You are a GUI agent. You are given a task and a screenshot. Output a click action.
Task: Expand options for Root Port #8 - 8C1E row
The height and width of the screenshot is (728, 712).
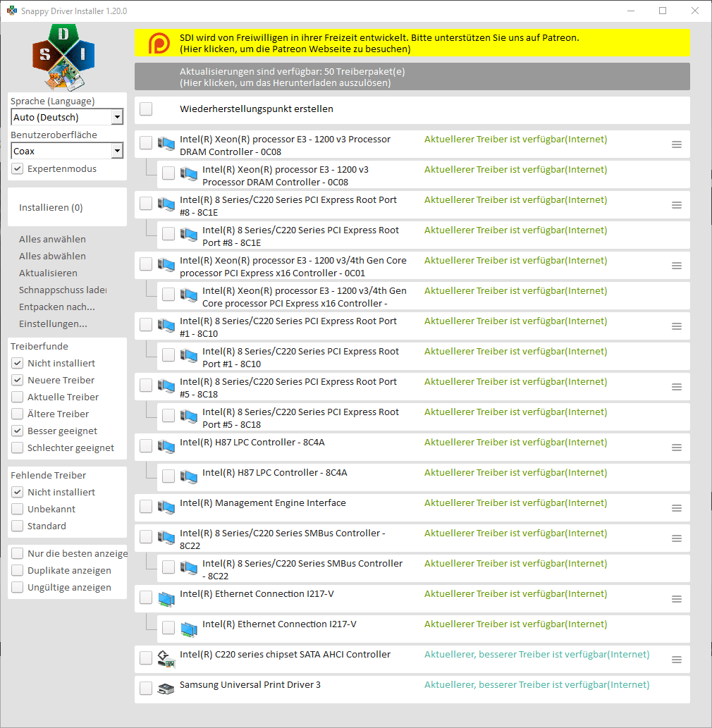[677, 205]
